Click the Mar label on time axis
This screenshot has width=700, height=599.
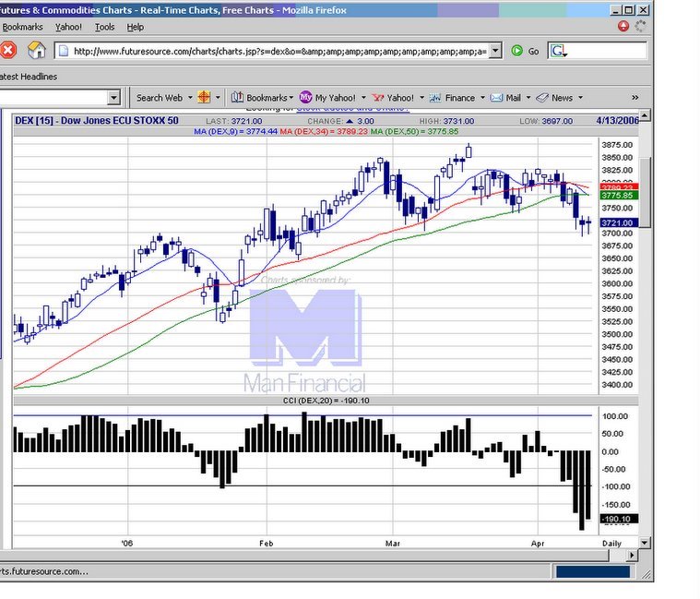392,544
